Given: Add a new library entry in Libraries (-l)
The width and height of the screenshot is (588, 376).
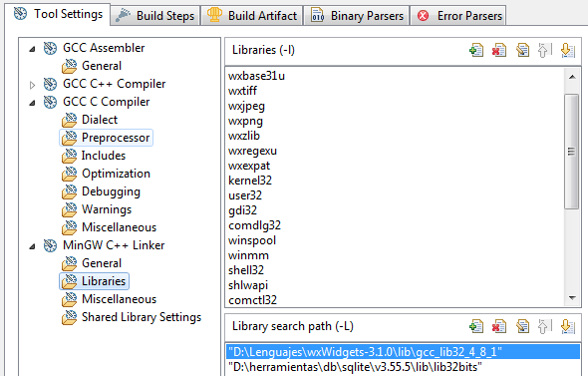Looking at the screenshot, I should click(x=476, y=50).
